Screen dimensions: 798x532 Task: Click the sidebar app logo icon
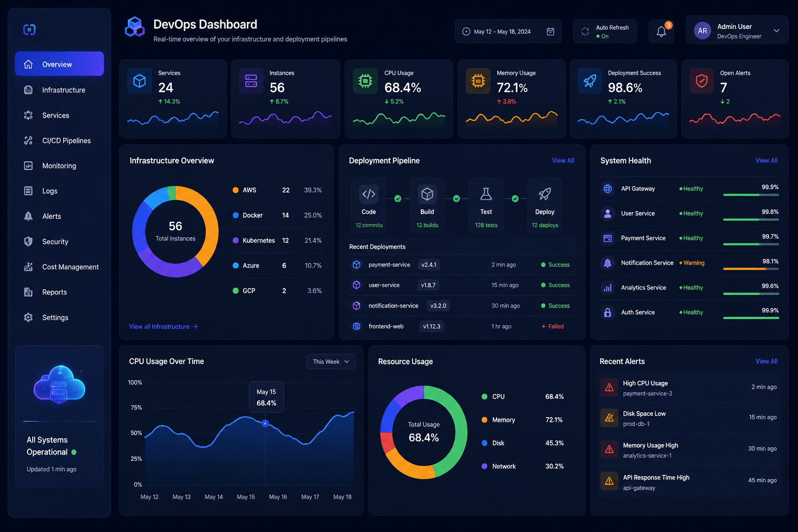click(x=30, y=30)
